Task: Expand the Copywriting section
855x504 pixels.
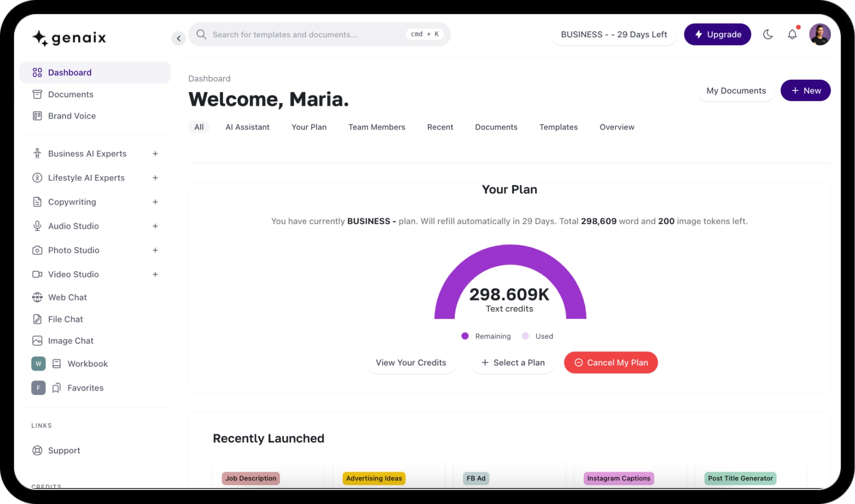Action: 155,202
